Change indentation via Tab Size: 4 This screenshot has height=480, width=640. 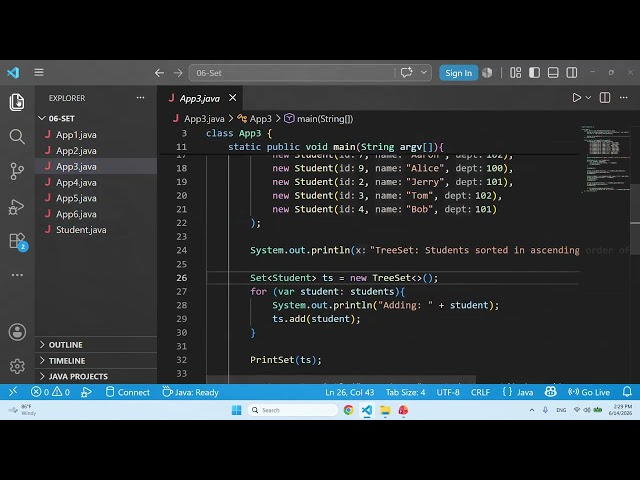[x=405, y=392]
